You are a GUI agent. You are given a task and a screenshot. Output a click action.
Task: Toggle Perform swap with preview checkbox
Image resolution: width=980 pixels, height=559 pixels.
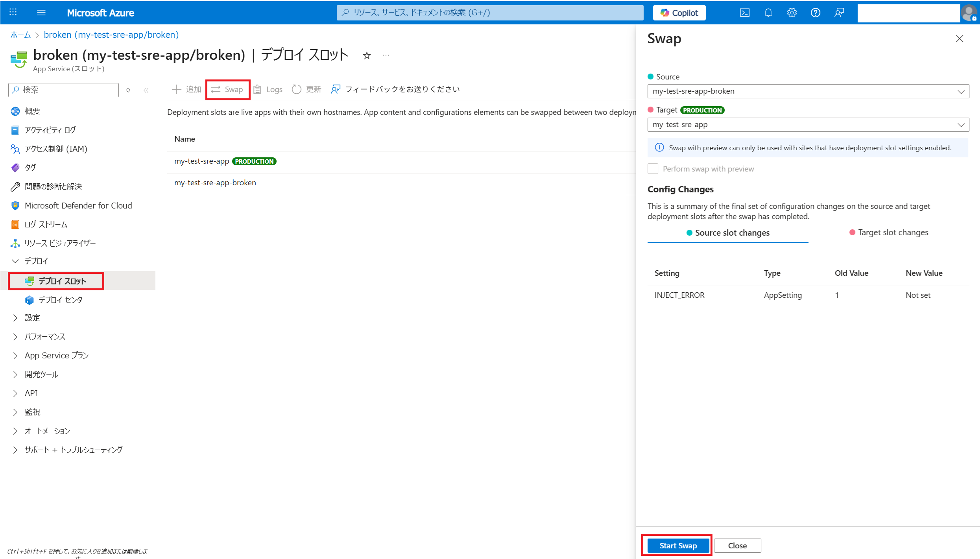point(653,169)
